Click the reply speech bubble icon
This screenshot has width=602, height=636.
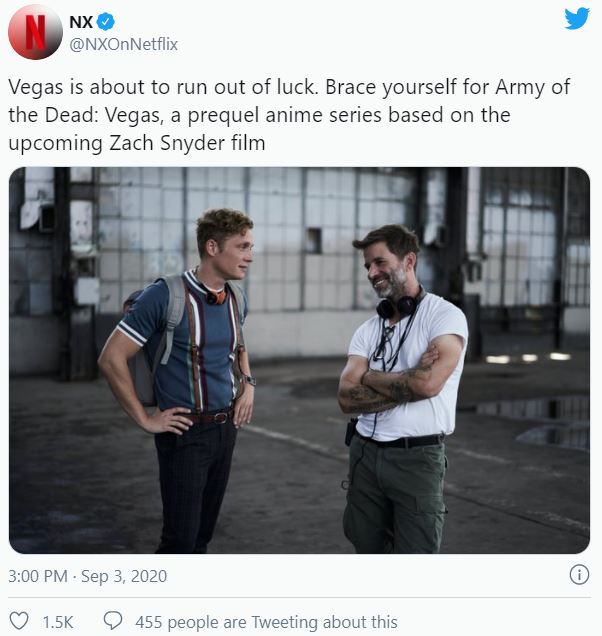113,621
